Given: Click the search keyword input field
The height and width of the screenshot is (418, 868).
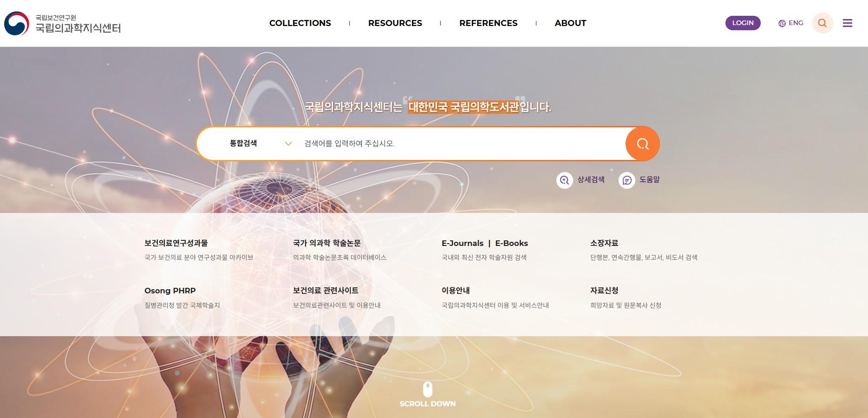Looking at the screenshot, I should click(462, 144).
